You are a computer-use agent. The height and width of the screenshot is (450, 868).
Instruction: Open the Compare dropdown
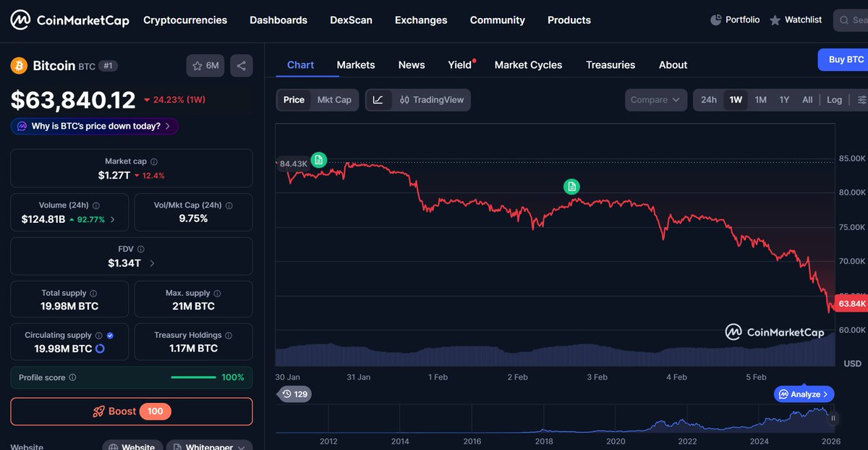click(655, 99)
